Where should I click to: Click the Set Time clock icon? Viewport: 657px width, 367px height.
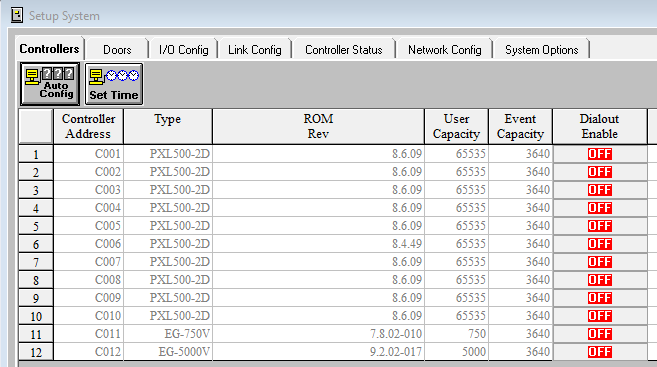pyautogui.click(x=114, y=84)
